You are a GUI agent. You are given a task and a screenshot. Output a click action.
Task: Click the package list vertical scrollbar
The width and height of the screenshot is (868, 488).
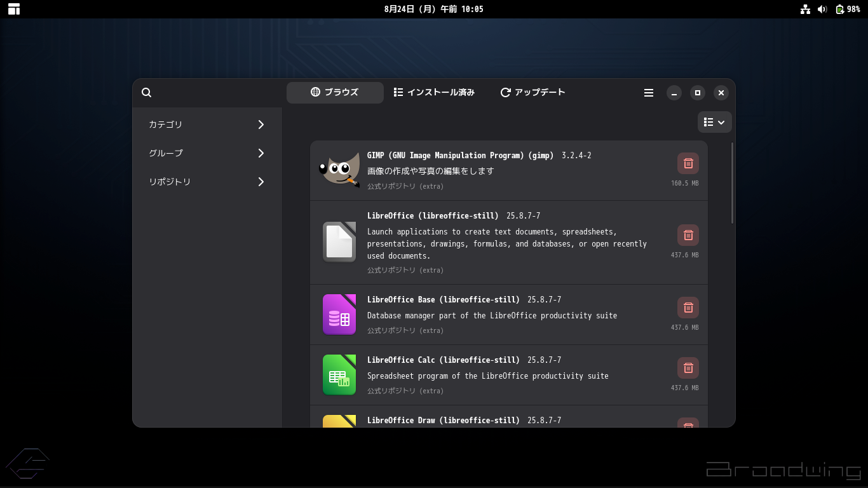click(x=733, y=183)
